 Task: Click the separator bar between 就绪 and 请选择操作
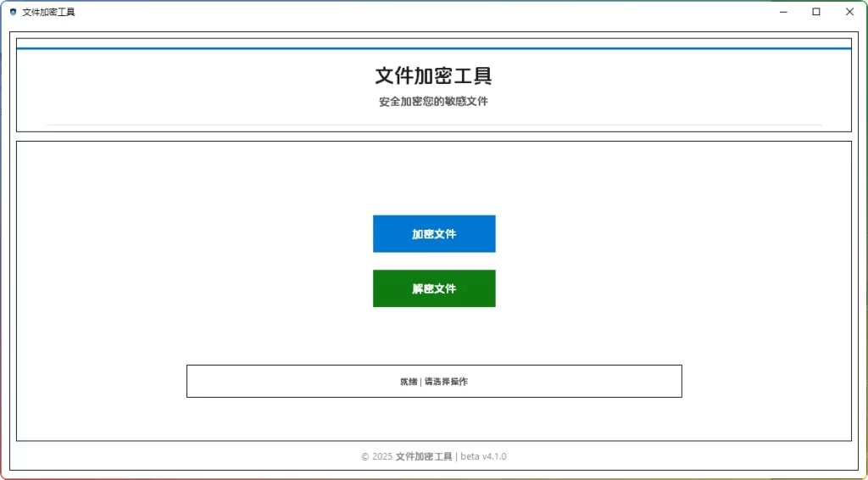(x=420, y=382)
